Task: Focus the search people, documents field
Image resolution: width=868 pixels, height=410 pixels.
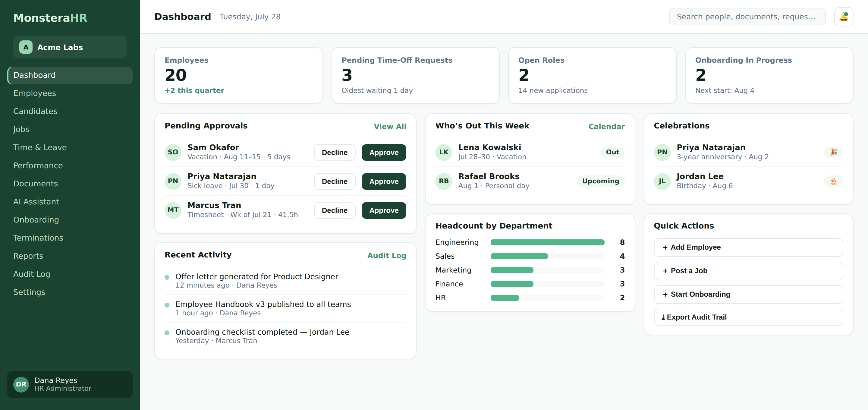Action: pos(747,17)
